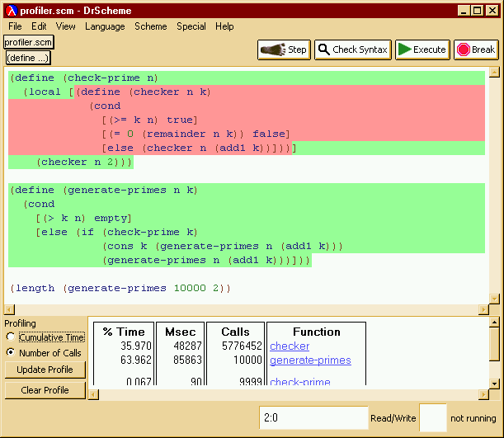Follow the generate-primes function link
504x438 pixels.
coord(310,360)
